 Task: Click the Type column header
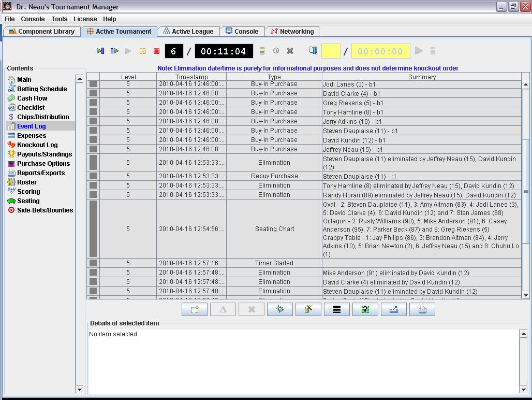click(x=274, y=77)
